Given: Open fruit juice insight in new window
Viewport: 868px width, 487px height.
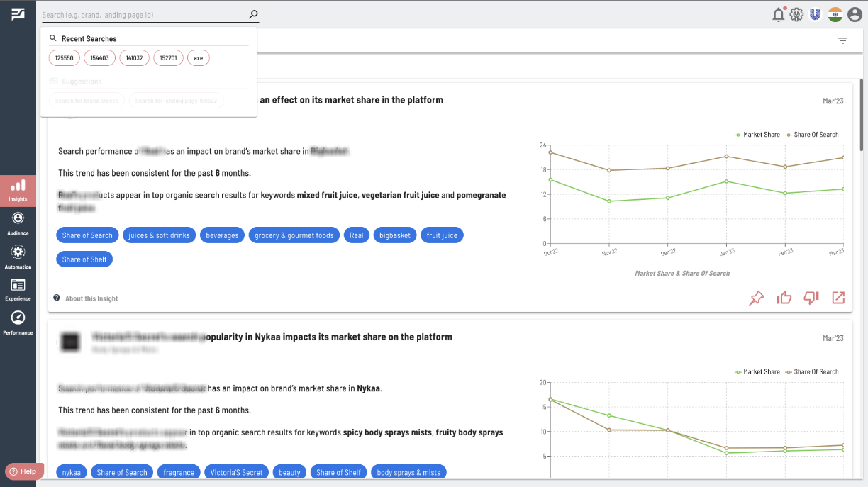Looking at the screenshot, I should pos(838,298).
